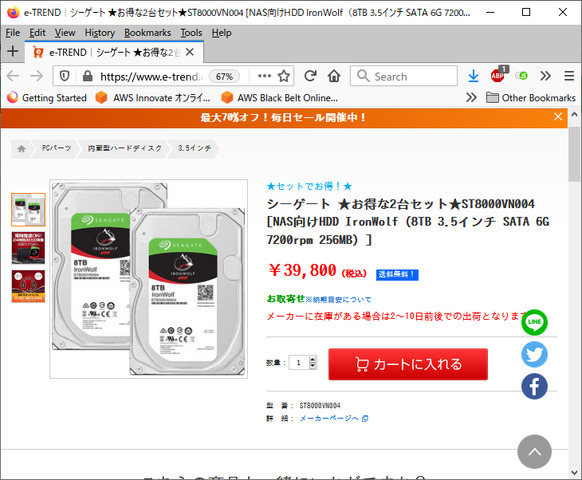Click the ¥39,800 price text
The width and height of the screenshot is (582, 480).
coord(302,270)
